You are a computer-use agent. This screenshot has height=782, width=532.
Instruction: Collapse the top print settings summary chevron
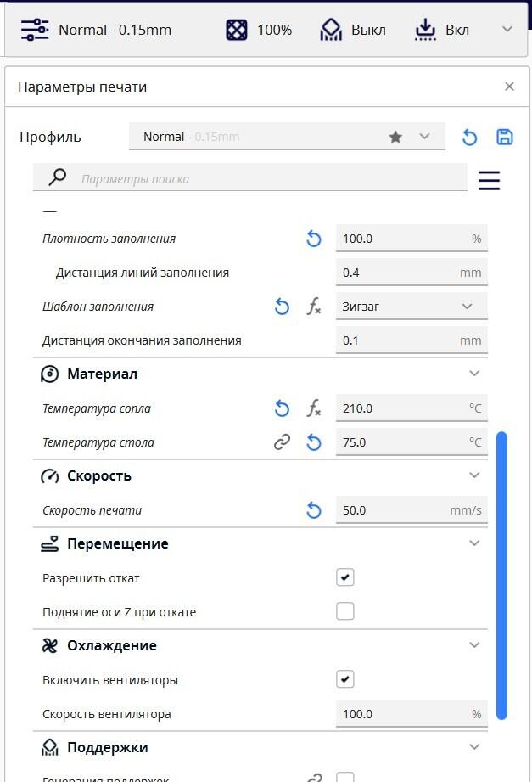pyautogui.click(x=507, y=30)
